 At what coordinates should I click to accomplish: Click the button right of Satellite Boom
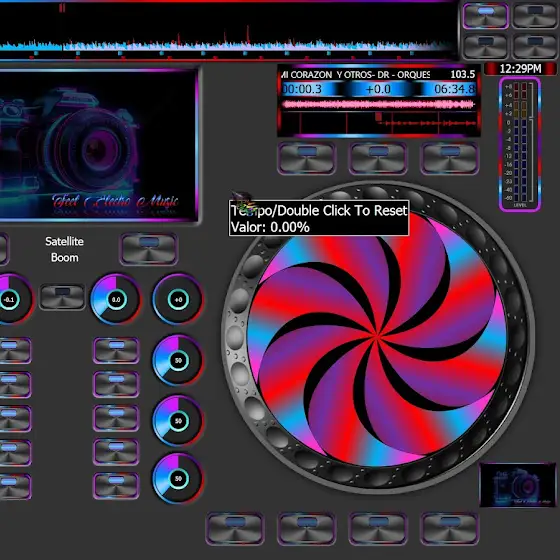point(149,249)
